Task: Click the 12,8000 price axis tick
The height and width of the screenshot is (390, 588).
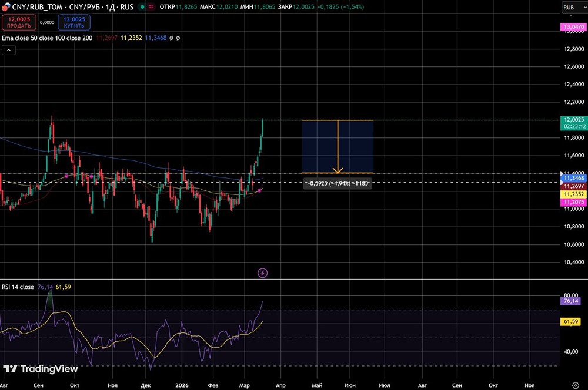Action: (574, 49)
